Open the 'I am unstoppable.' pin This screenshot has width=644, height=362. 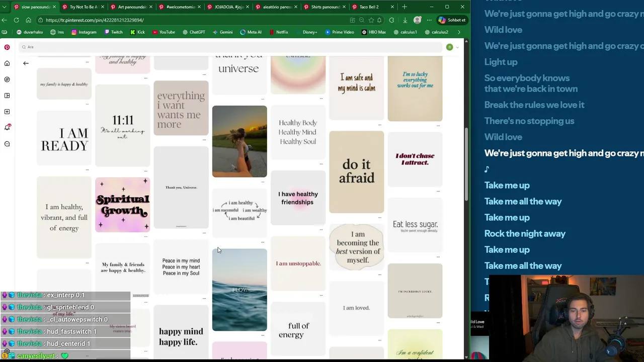(x=298, y=263)
